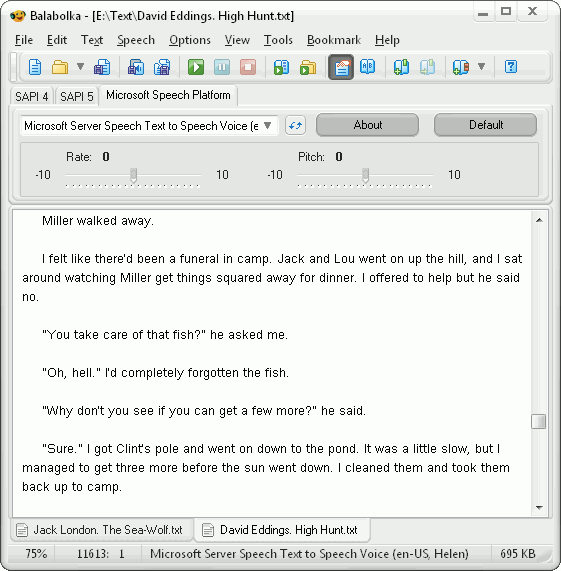Open the Speech menu
The height and width of the screenshot is (571, 561).
point(136,40)
